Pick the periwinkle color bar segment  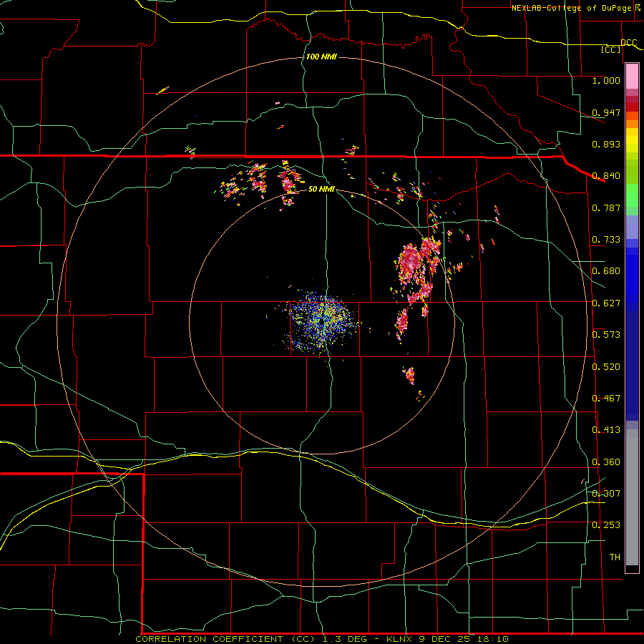pyautogui.click(x=632, y=227)
